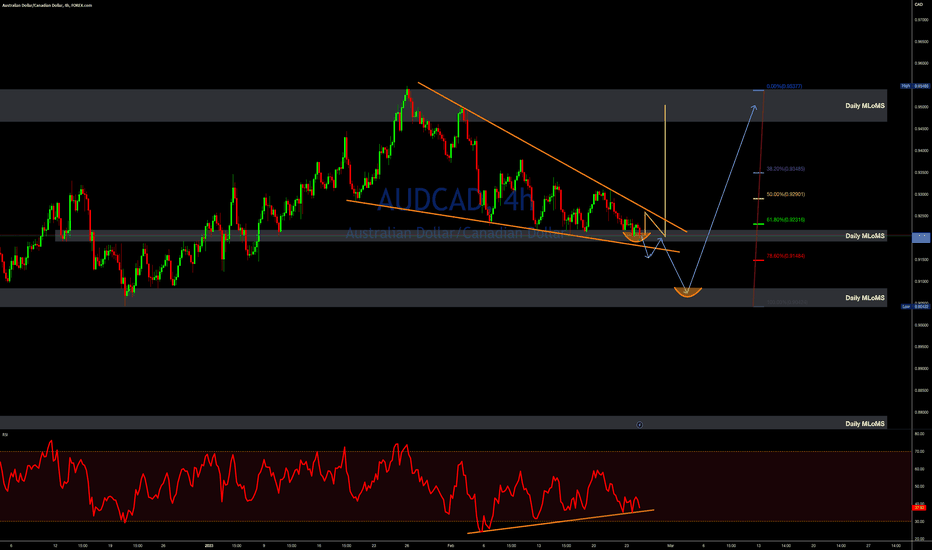Select the orange arc drawing in the lowest support zone
932x550 pixels.
pyautogui.click(x=688, y=293)
